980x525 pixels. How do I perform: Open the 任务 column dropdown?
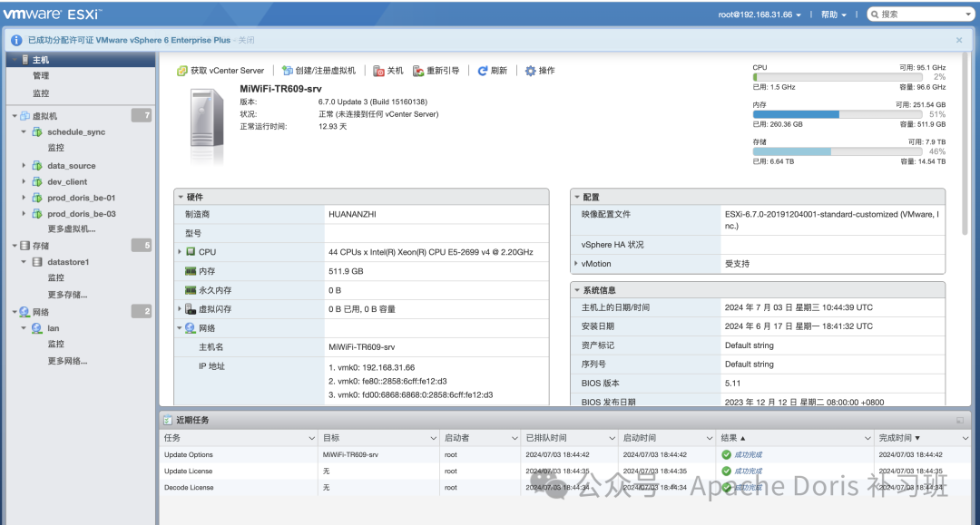coord(311,438)
